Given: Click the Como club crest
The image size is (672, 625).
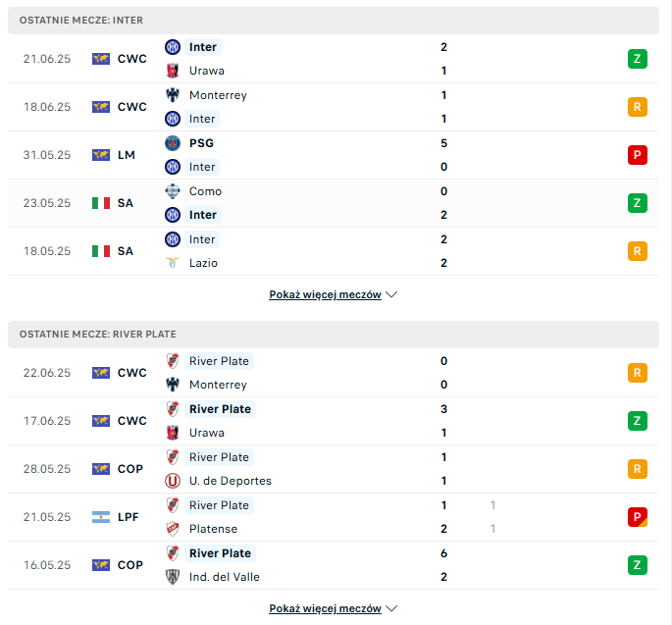Looking at the screenshot, I should click(x=173, y=191).
